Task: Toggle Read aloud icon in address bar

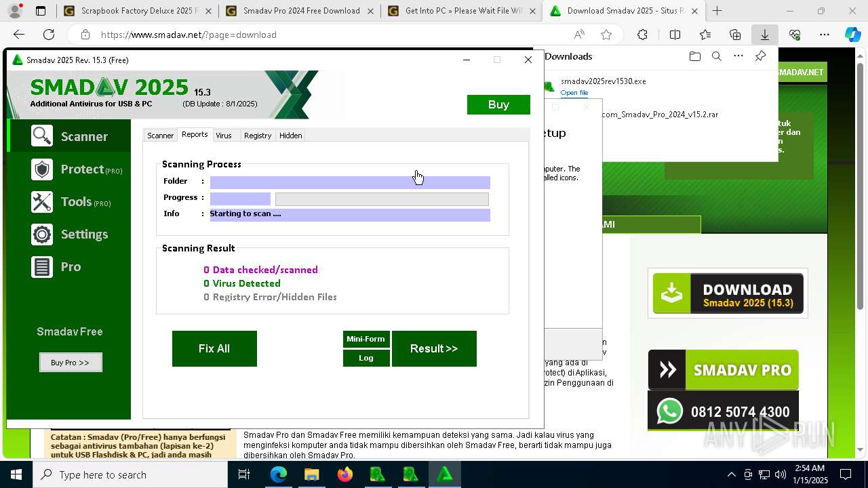Action: [x=579, y=35]
